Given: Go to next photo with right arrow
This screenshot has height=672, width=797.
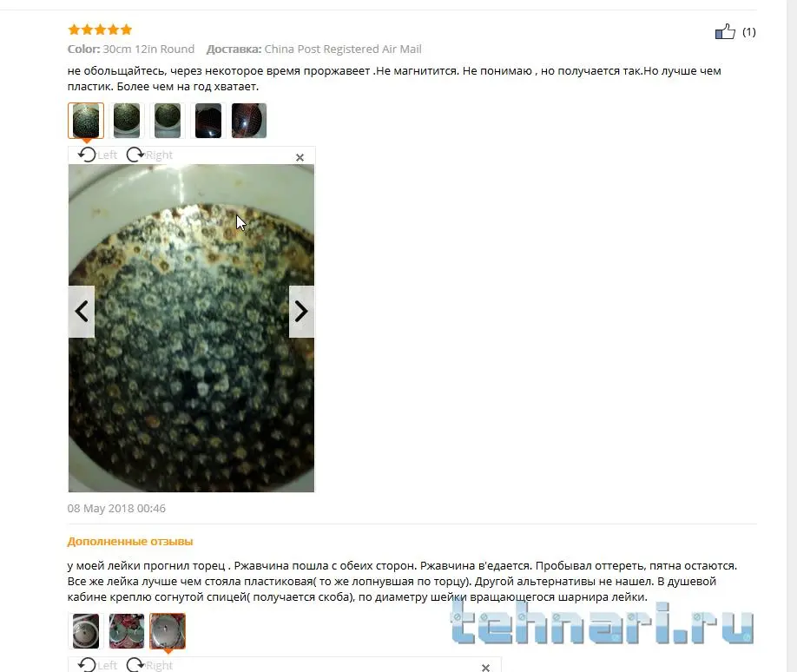Looking at the screenshot, I should (x=301, y=311).
